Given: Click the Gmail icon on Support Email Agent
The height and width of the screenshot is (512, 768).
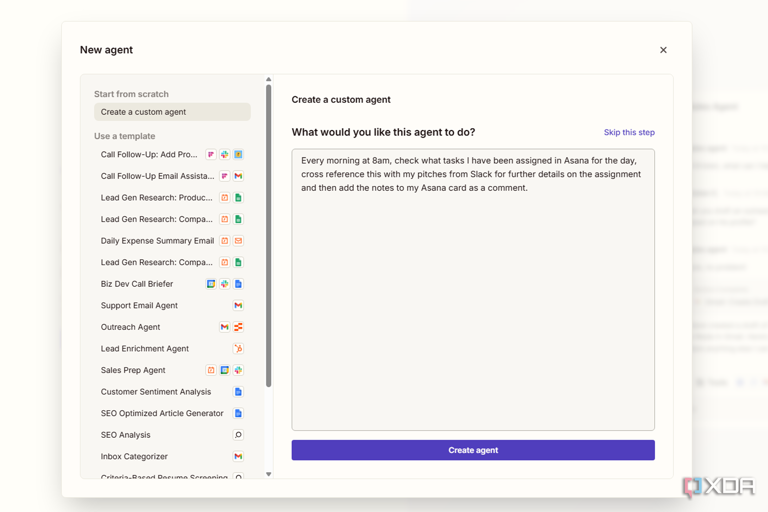Looking at the screenshot, I should pyautogui.click(x=238, y=306).
